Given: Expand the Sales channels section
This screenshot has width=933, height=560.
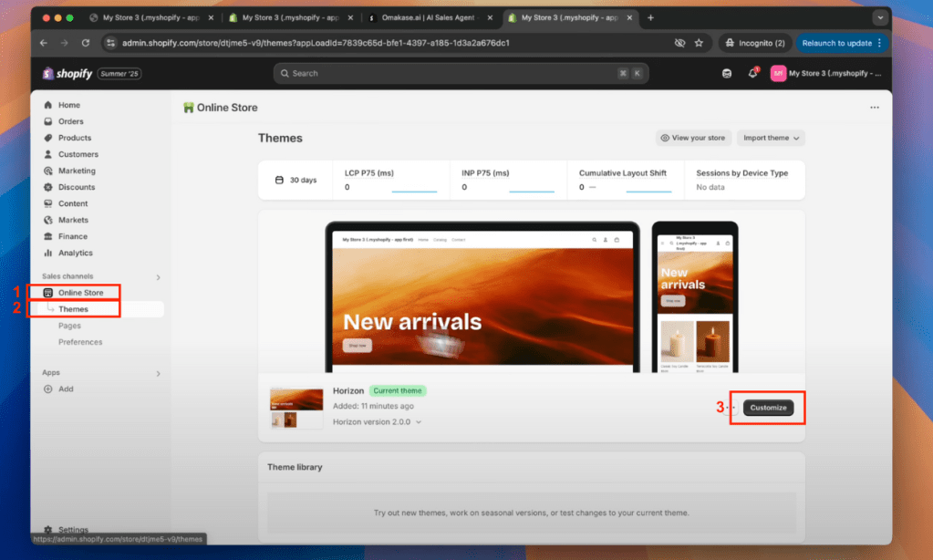Looking at the screenshot, I should [158, 276].
